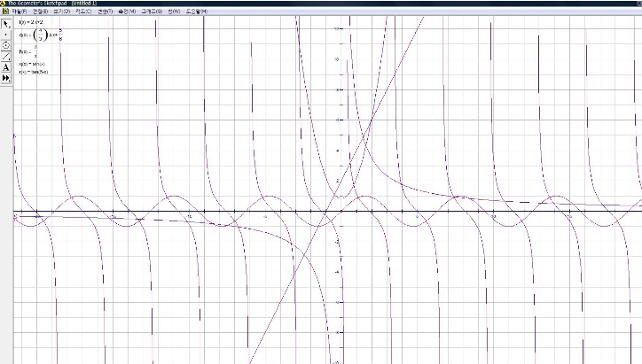The width and height of the screenshot is (642, 364).
Task: Open the 편집(E) menu
Action: coord(40,12)
